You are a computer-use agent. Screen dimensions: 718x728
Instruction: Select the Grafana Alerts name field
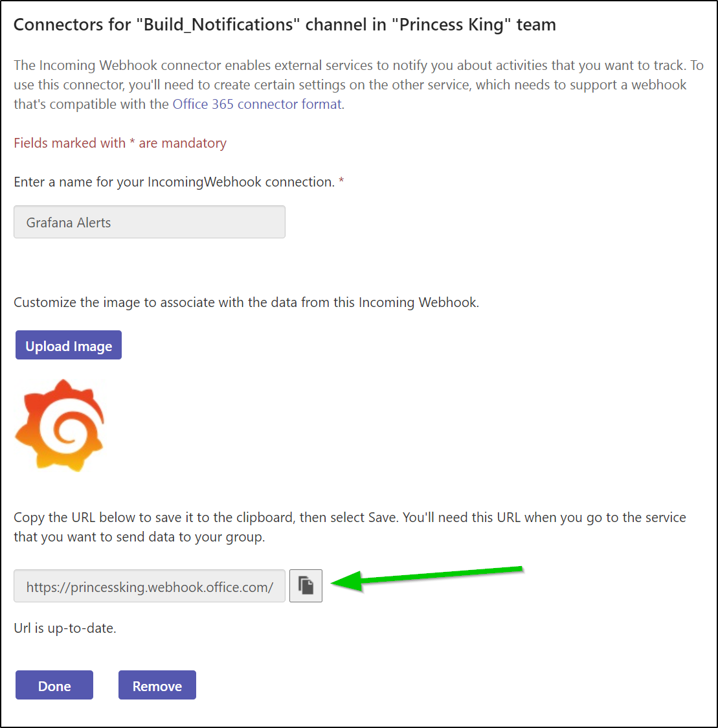click(150, 222)
